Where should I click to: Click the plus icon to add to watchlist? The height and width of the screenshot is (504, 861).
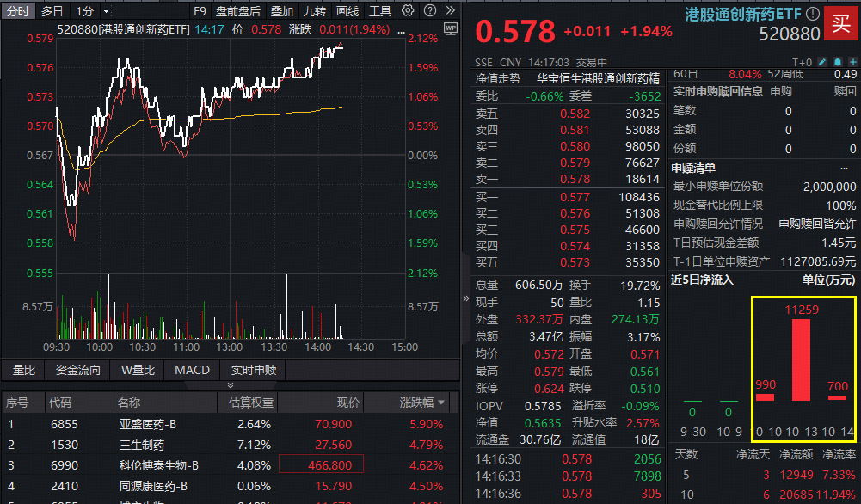tap(852, 62)
